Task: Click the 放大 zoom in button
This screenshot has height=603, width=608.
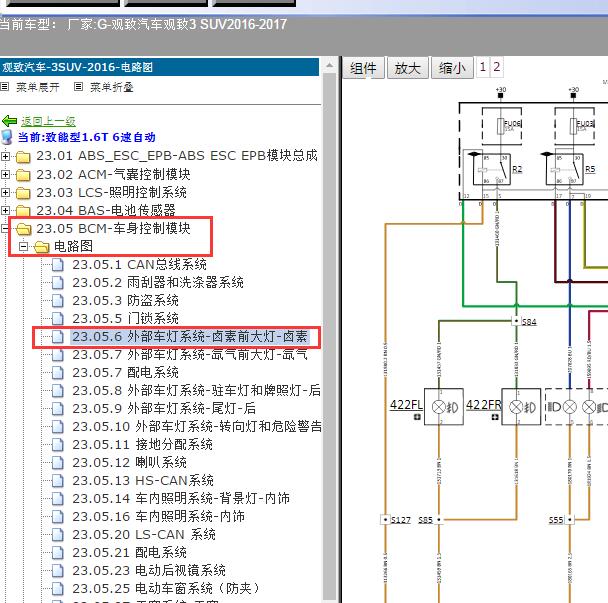Action: click(x=408, y=68)
